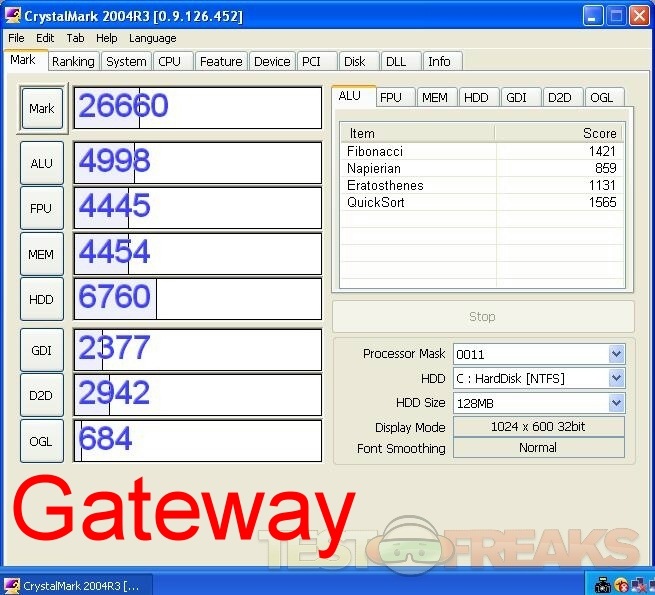Open the HDD drive selection dropdown

point(616,379)
